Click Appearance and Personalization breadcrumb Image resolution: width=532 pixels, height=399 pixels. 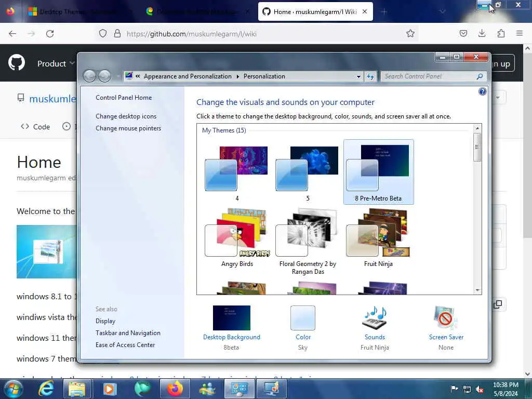click(188, 76)
